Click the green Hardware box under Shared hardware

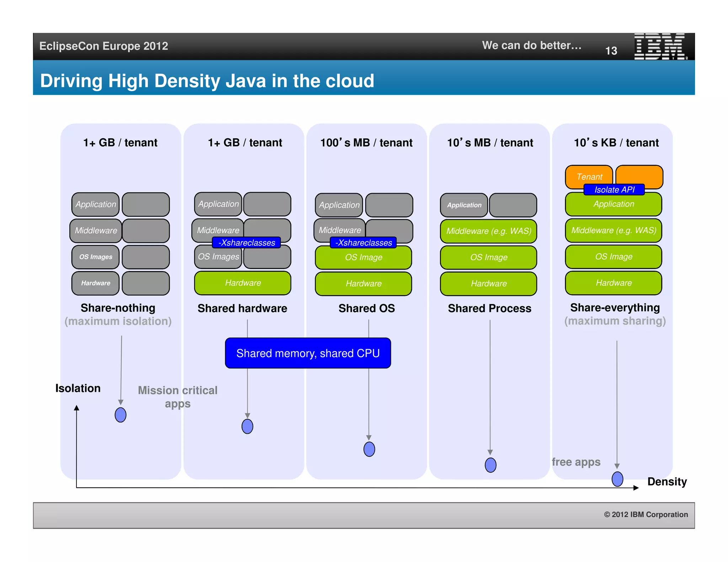(243, 283)
